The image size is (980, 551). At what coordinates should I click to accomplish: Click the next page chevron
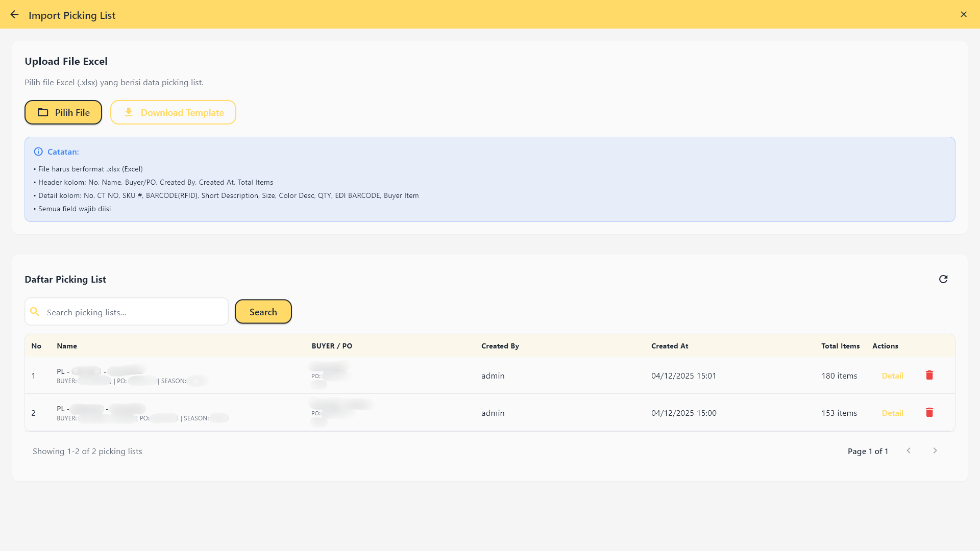[x=935, y=450]
